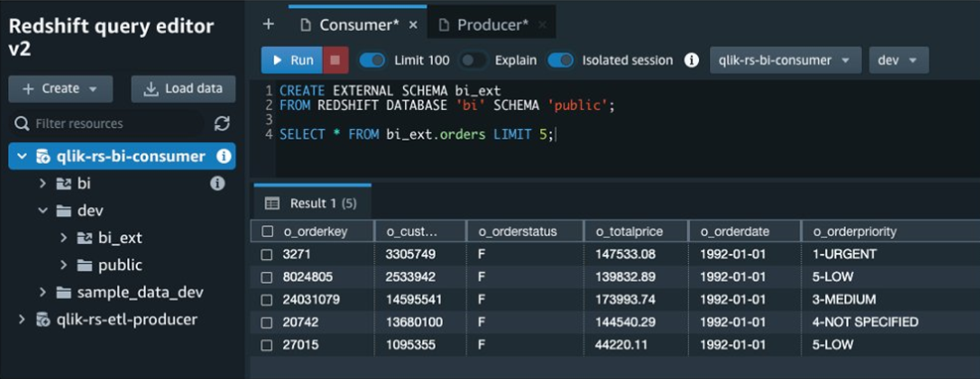Toggle the Explain switch
This screenshot has width=980, height=379.
click(x=474, y=60)
